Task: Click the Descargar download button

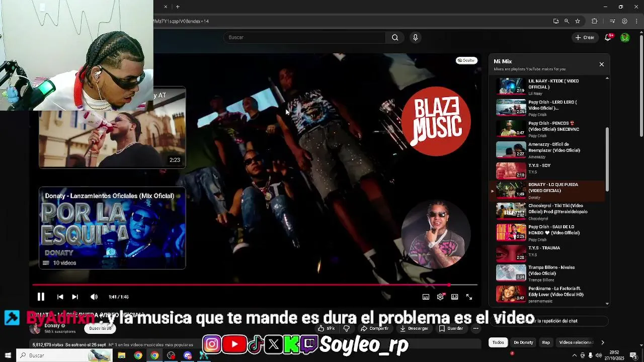Action: click(414, 328)
